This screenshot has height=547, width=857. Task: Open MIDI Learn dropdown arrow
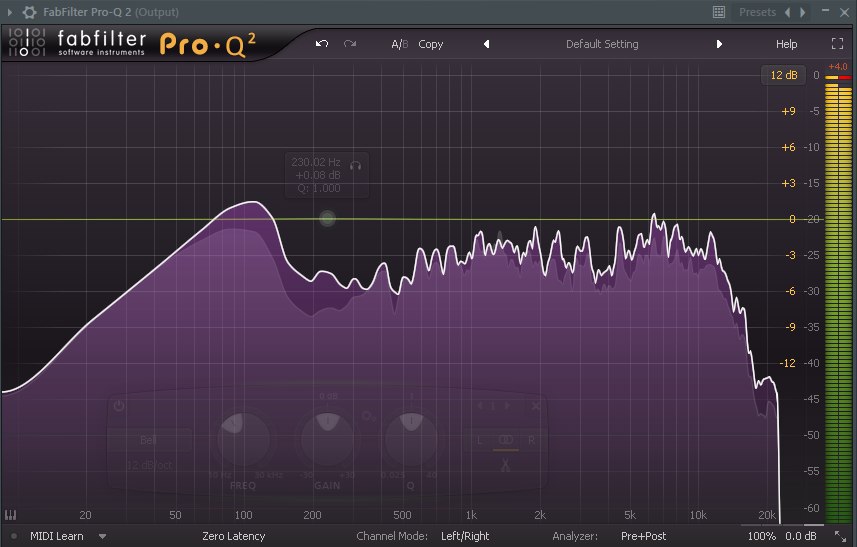pyautogui.click(x=102, y=537)
